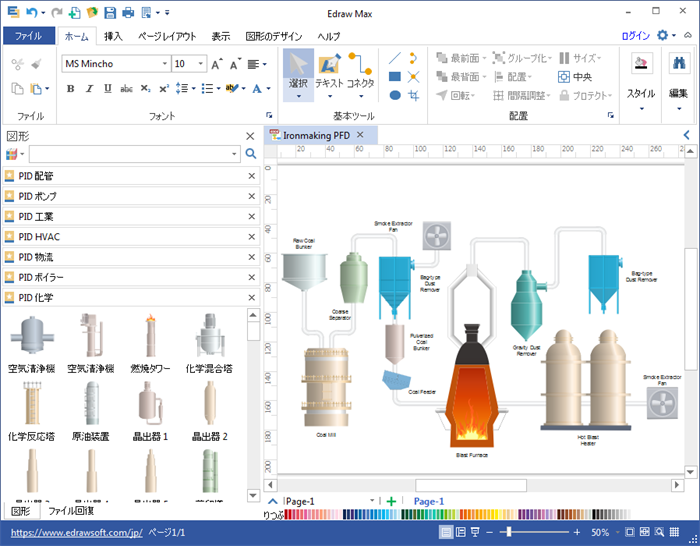Click the ログイン login link

coord(635,36)
